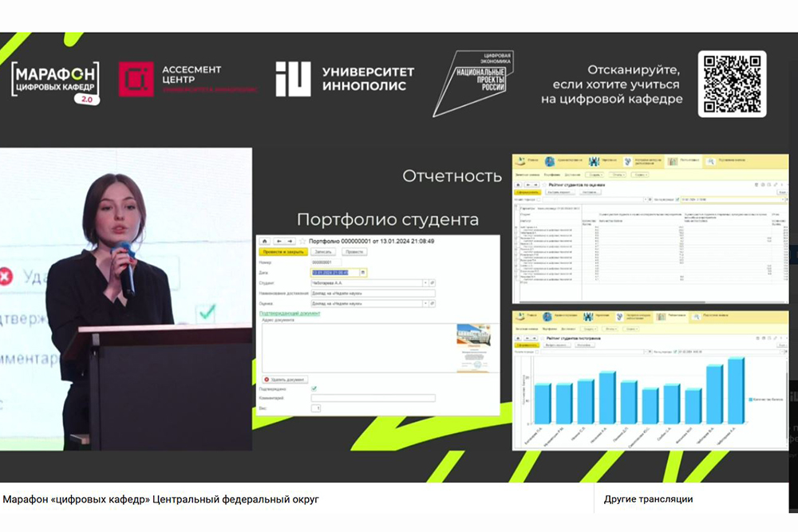Screen dimensions: 798x532
Task: Click the Провести и закрыть button
Action: click(x=283, y=252)
